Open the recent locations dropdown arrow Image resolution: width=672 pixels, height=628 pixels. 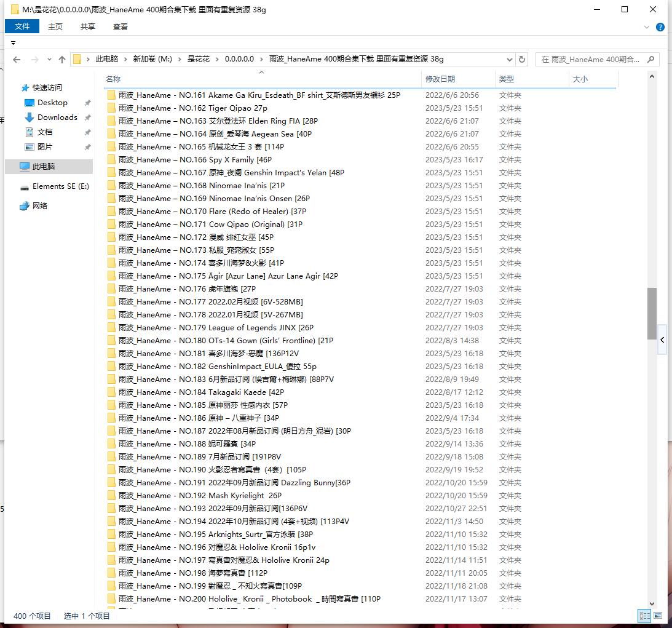pyautogui.click(x=49, y=60)
